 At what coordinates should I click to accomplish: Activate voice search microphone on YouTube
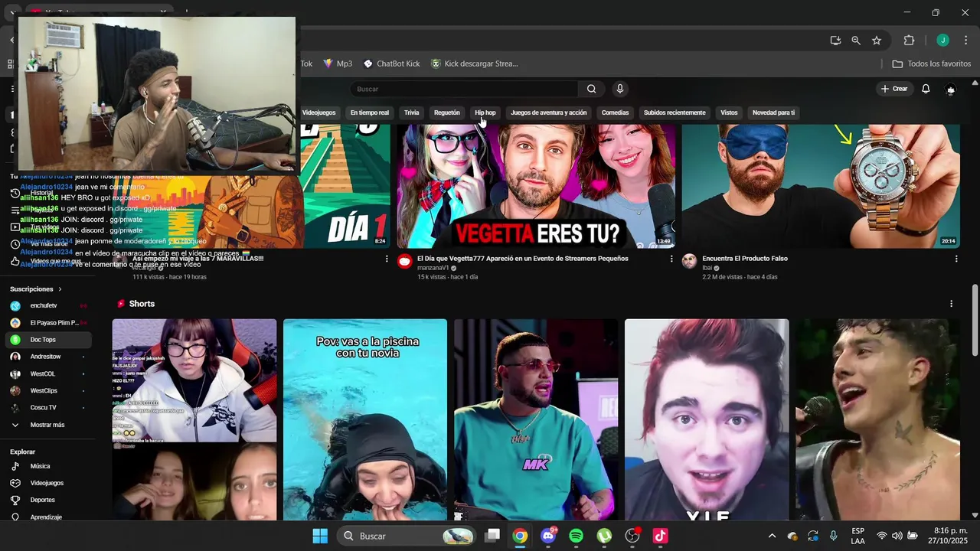(620, 89)
